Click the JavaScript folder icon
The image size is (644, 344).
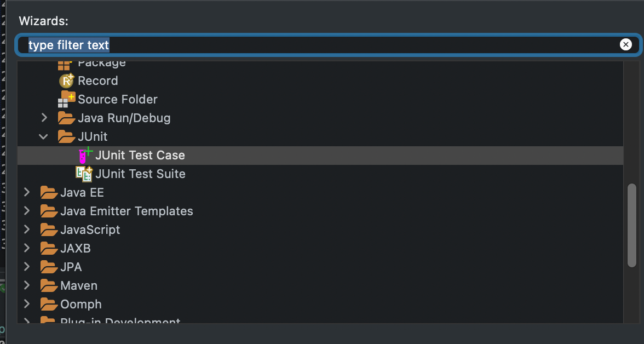click(49, 230)
